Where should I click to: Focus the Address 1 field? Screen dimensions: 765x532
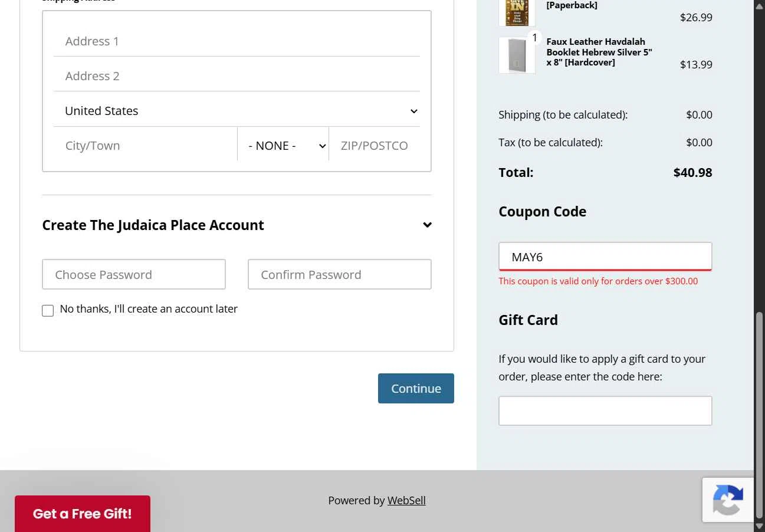point(237,41)
